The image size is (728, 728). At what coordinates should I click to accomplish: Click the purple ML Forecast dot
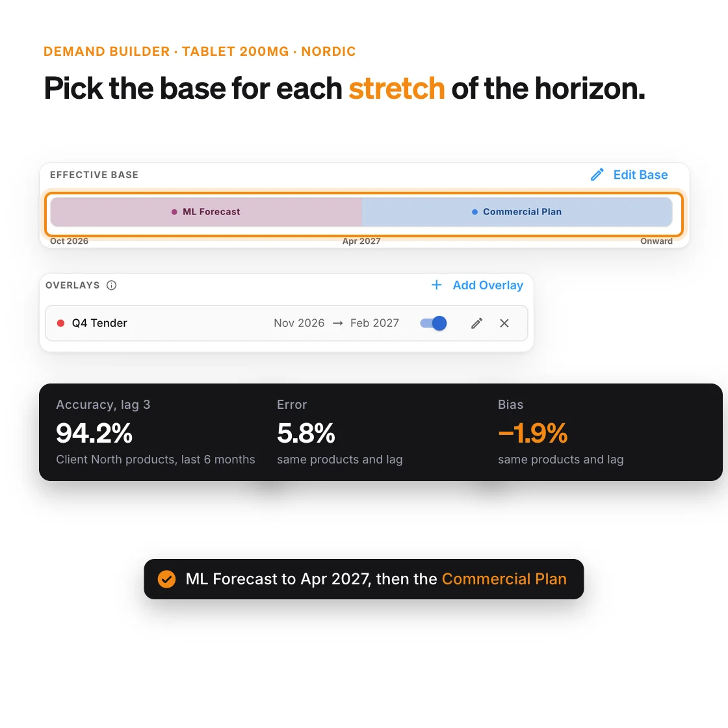(174, 212)
